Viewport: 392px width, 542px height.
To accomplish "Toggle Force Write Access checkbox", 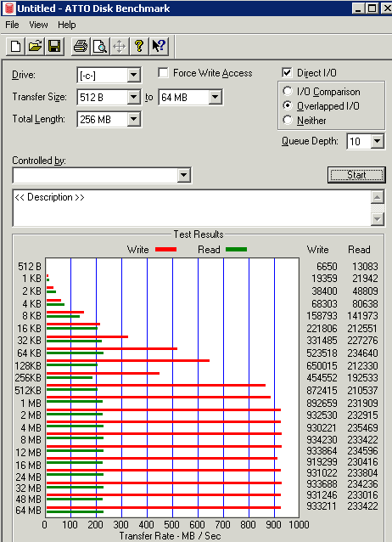I will 163,73.
